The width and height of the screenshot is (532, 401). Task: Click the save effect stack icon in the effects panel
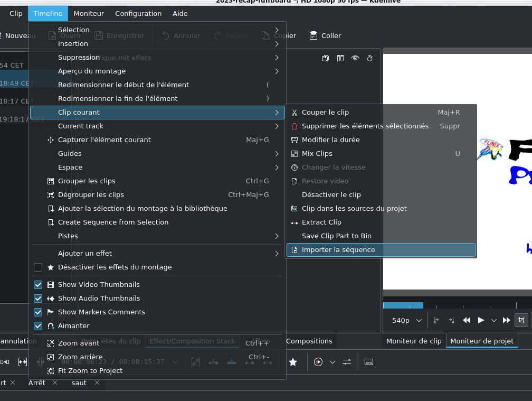pos(325,58)
